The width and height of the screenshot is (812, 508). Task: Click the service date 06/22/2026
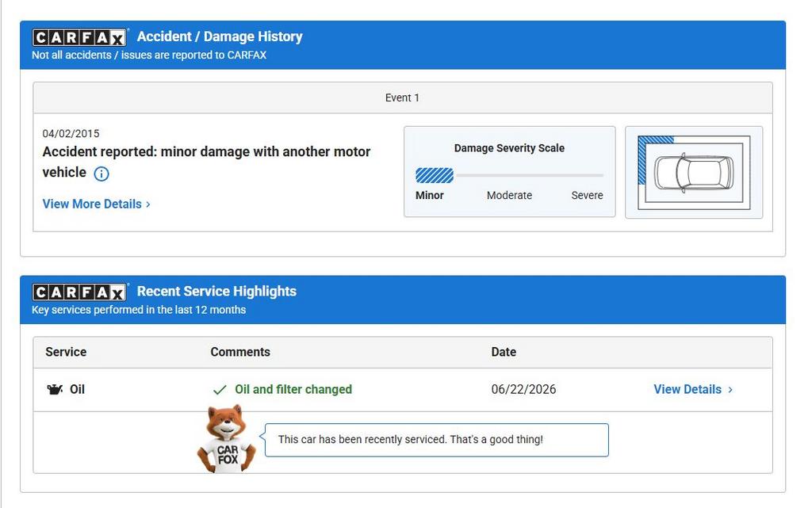tap(523, 390)
